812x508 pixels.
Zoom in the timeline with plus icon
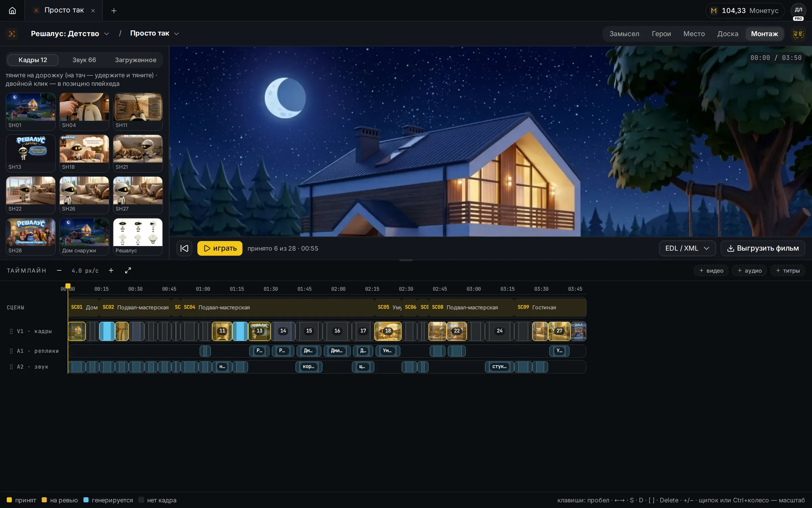111,270
